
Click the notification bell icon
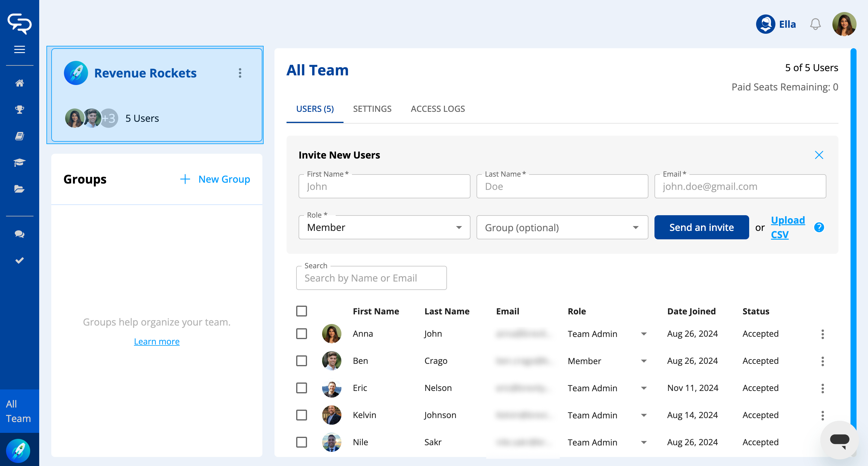point(815,24)
